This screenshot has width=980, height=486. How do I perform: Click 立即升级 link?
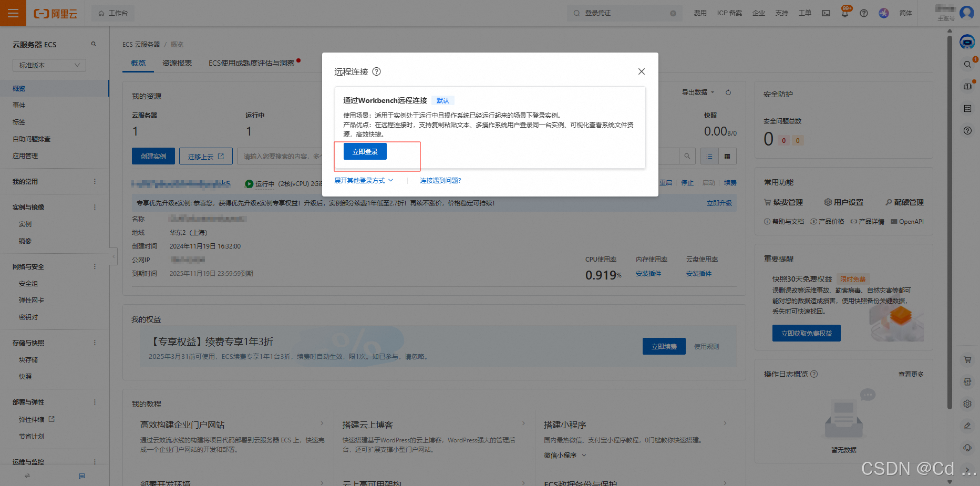point(719,203)
